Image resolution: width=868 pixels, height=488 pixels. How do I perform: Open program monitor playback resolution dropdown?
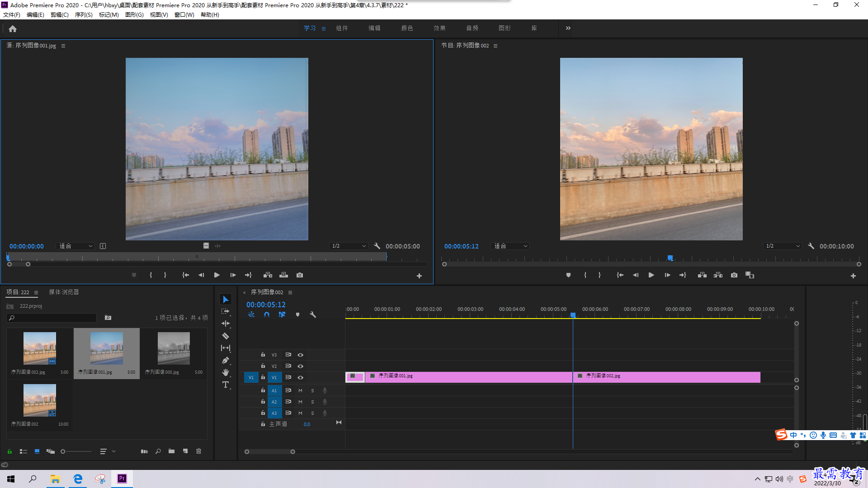coord(783,246)
